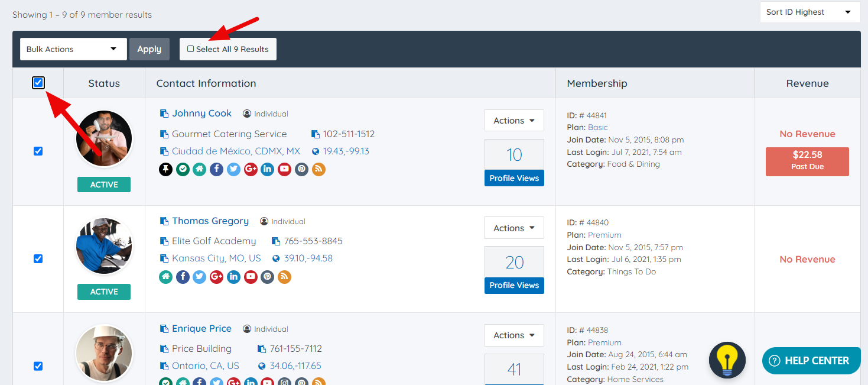Open the Ciudad de México, CDMX, MX link

tap(236, 151)
